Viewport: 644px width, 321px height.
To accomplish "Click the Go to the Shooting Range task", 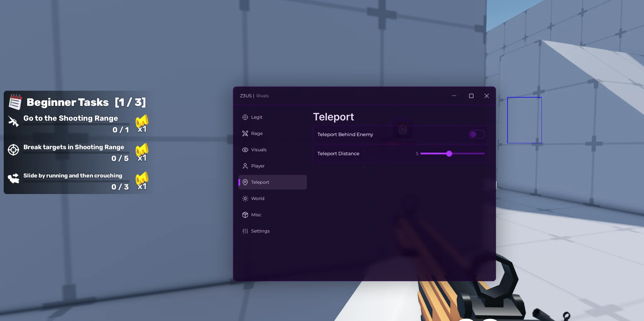I will [x=71, y=118].
